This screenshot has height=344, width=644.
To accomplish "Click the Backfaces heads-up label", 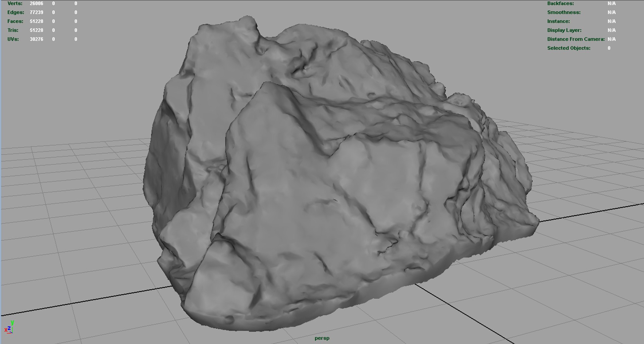I will click(560, 3).
